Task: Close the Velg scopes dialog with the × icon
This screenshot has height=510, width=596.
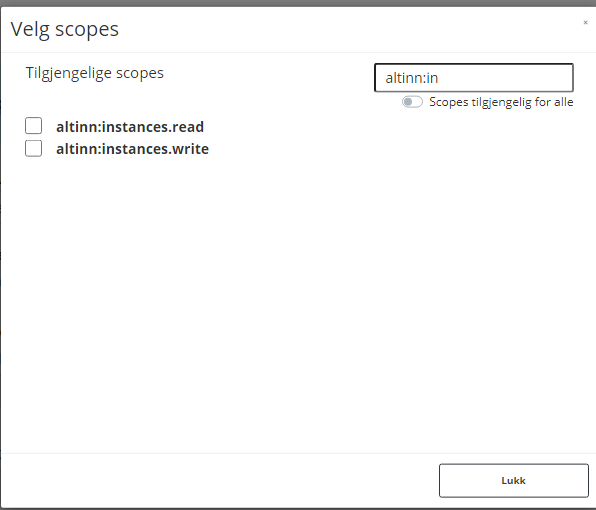Action: point(585,23)
